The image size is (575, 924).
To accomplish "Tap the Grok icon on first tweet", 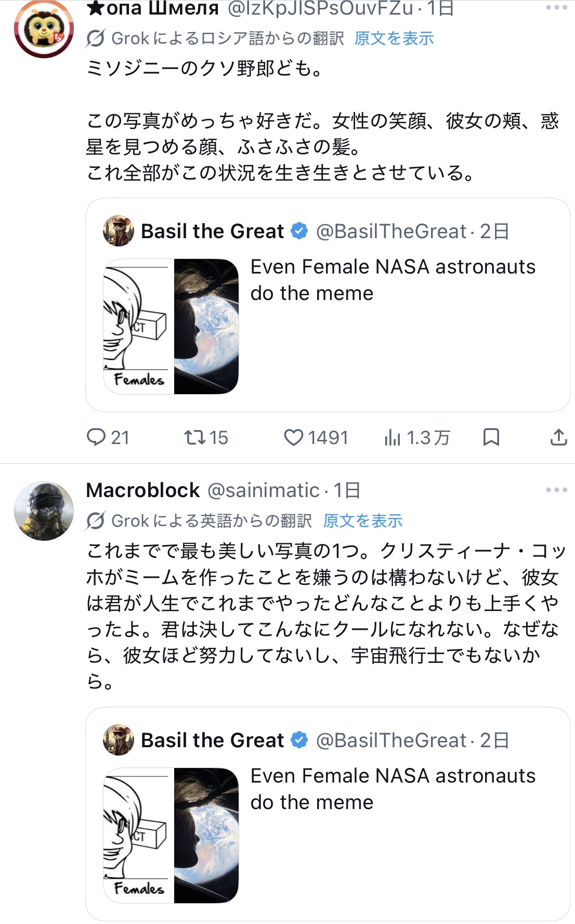I will [x=96, y=38].
